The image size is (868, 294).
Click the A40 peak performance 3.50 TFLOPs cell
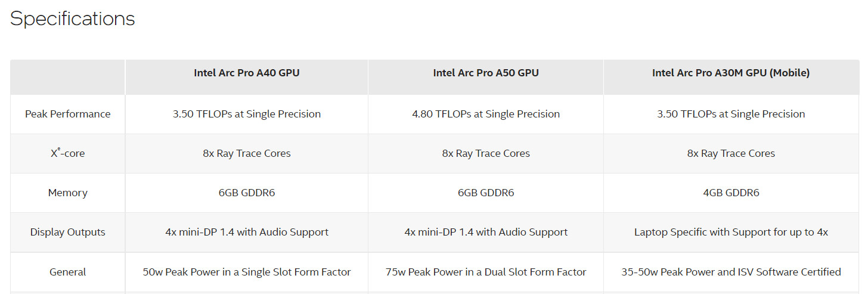coord(246,114)
